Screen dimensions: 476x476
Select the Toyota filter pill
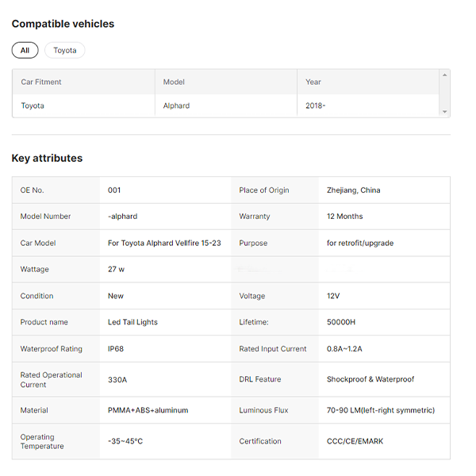coord(65,50)
